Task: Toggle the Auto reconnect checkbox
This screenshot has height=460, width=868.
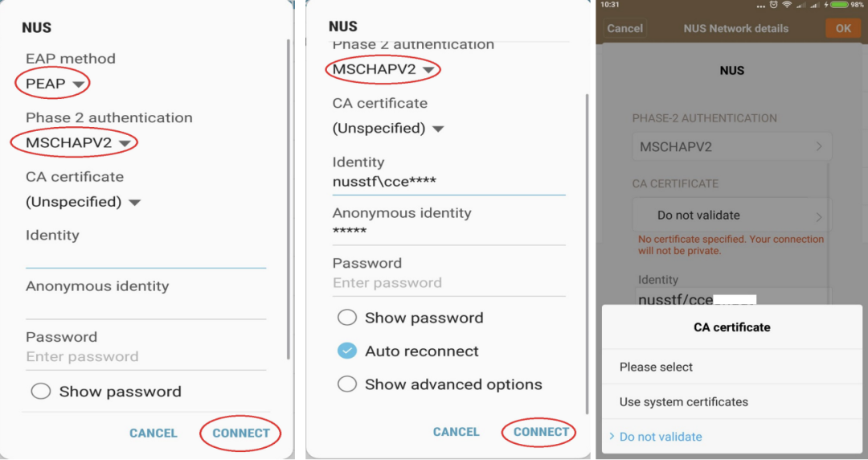Action: coord(347,351)
